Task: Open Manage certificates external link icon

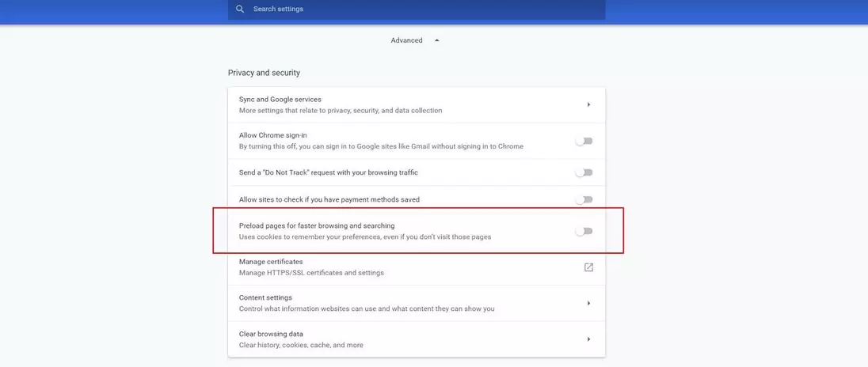Action: (588, 267)
